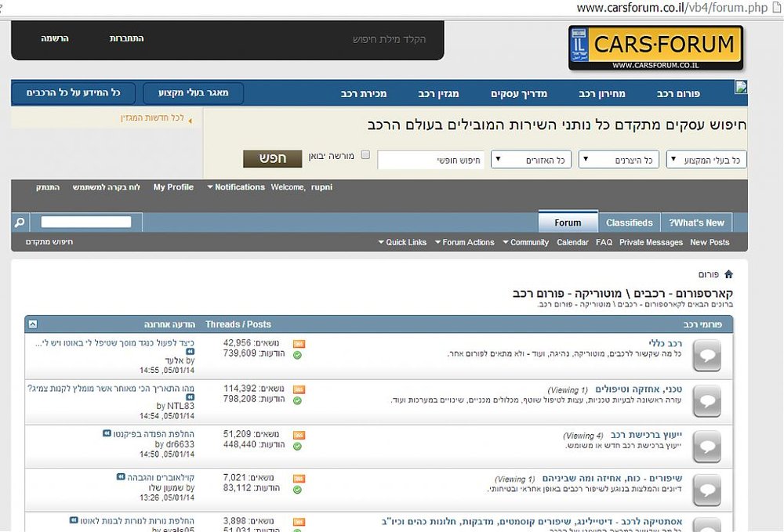Switch to the Classifieds tab
Viewport: 784px width, 532px height.
point(629,223)
